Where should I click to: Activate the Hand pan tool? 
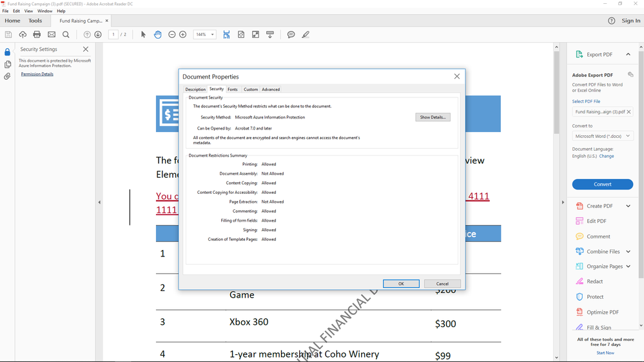click(158, 35)
